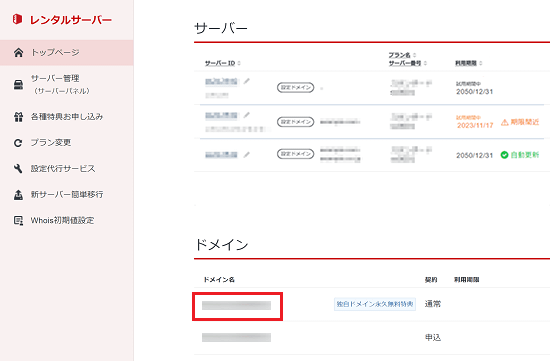
Task: Sort the table by サーバーID
Action: (x=223, y=63)
